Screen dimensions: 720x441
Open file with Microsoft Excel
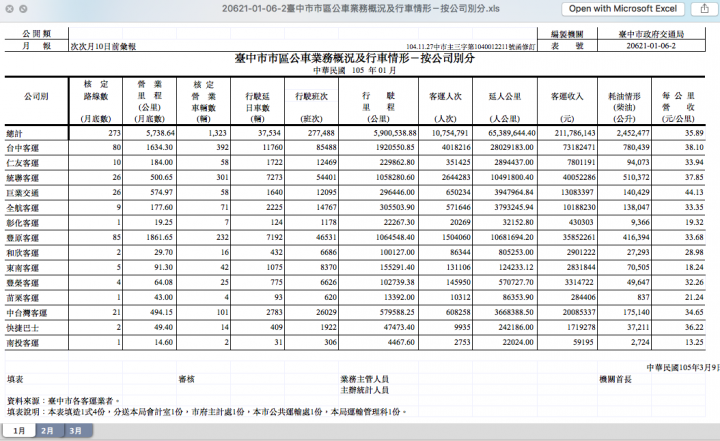623,9
